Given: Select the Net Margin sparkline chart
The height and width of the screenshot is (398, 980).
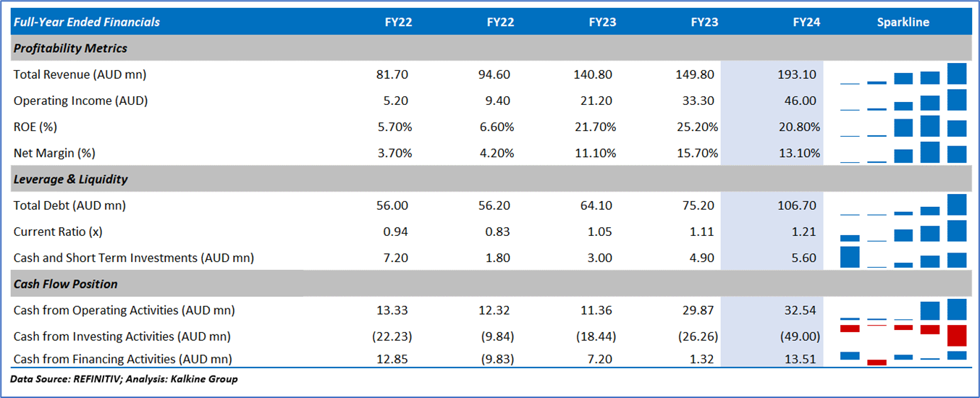Looking at the screenshot, I should [x=903, y=153].
